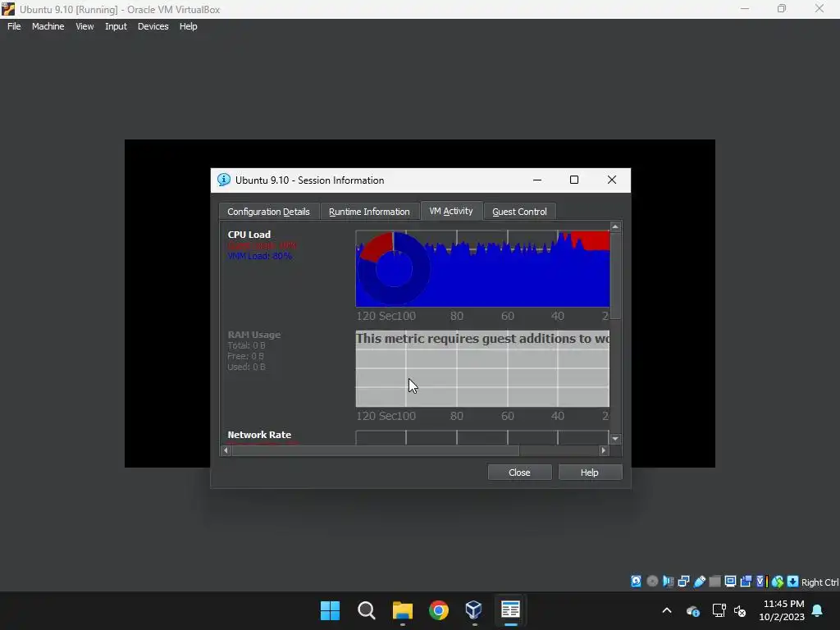
Task: Expand the hidden tray icons chevron
Action: coord(667,610)
